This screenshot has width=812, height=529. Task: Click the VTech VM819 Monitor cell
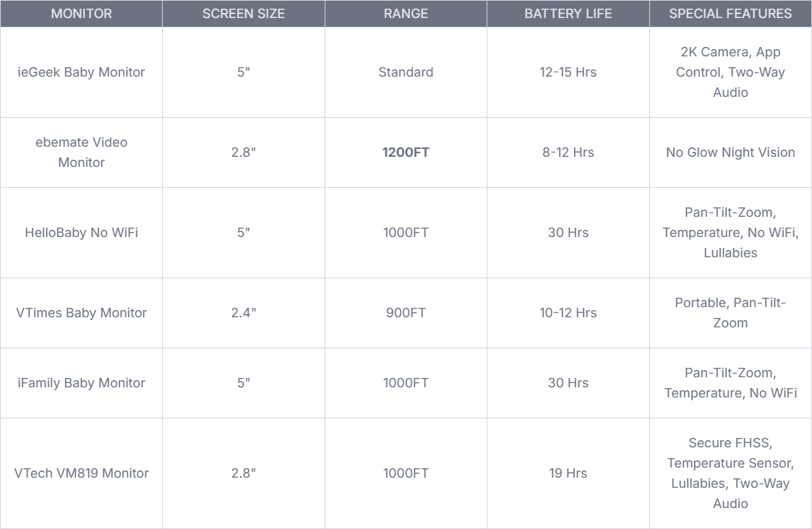tap(81, 473)
